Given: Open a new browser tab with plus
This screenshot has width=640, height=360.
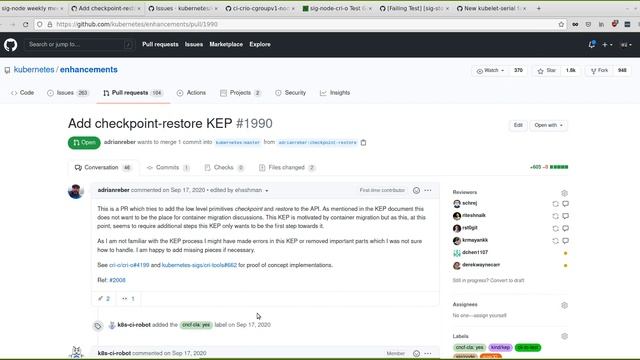Looking at the screenshot, I should 539,8.
